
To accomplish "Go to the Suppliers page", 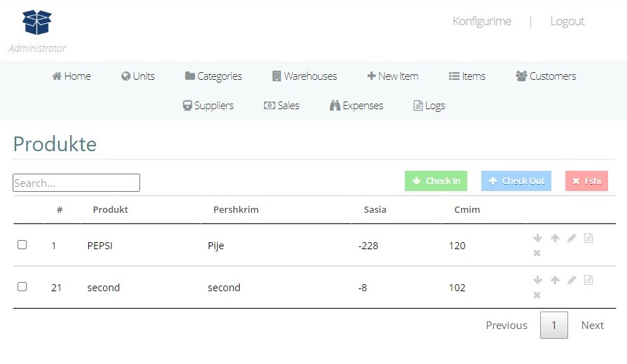I will click(208, 106).
